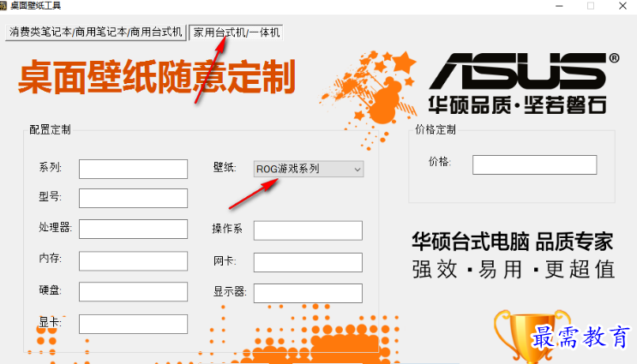The height and width of the screenshot is (364, 637).
Task: Focus the 型号 text box
Action: pyautogui.click(x=133, y=198)
